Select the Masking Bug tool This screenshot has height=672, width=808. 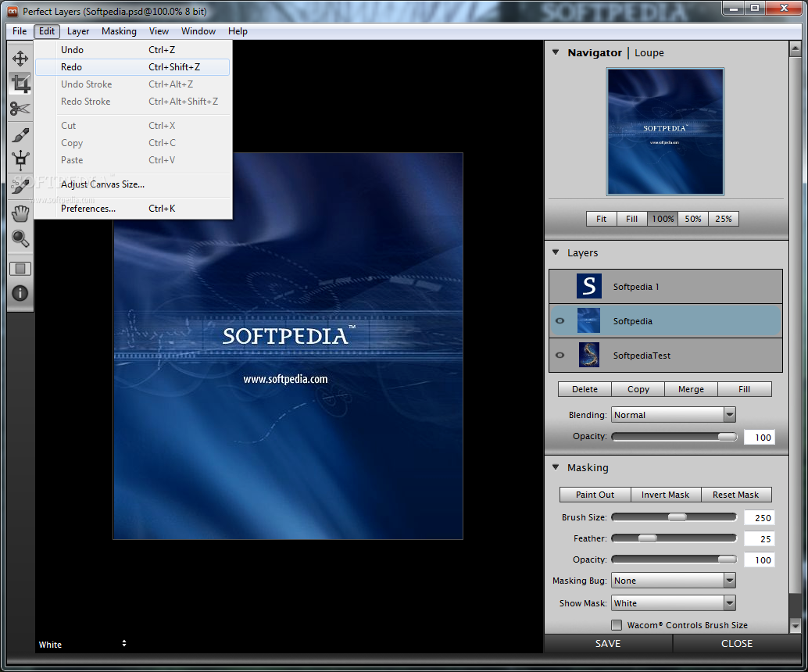20,160
